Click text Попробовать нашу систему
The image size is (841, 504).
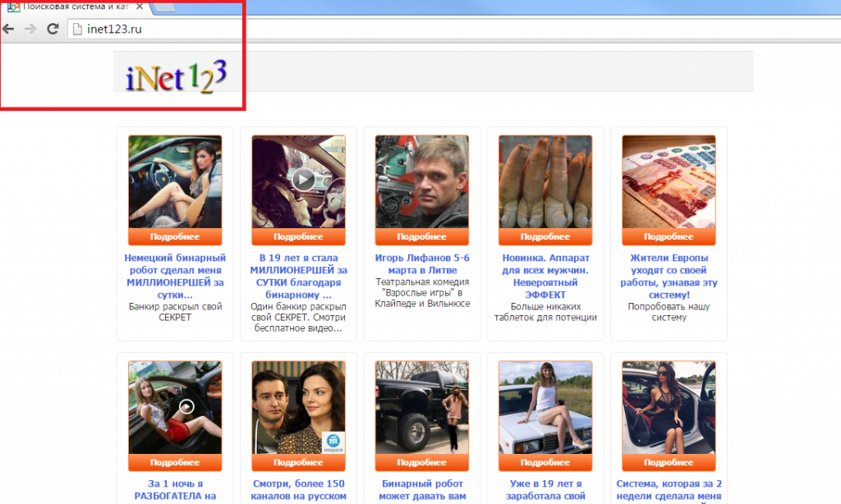669,312
